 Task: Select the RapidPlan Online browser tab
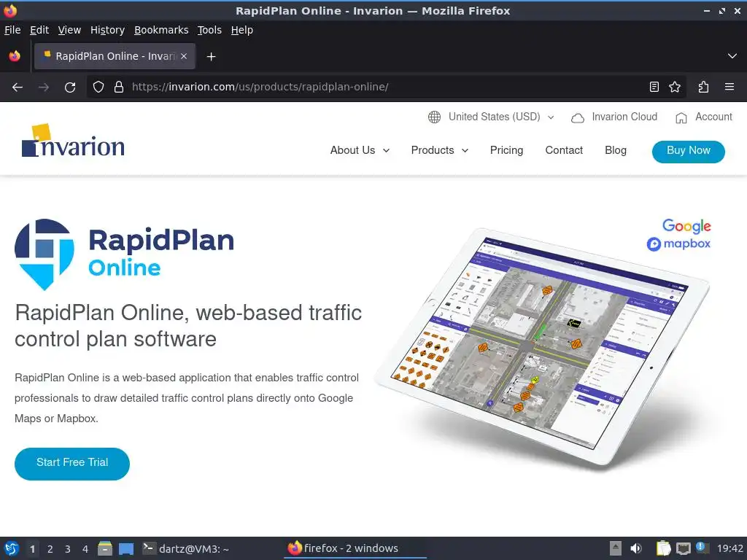coord(115,56)
